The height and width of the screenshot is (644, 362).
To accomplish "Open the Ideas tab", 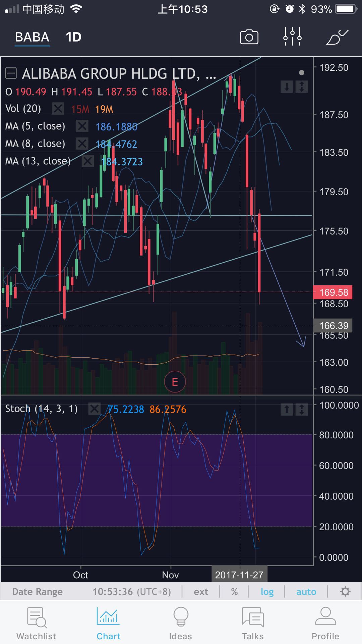I will [181, 624].
